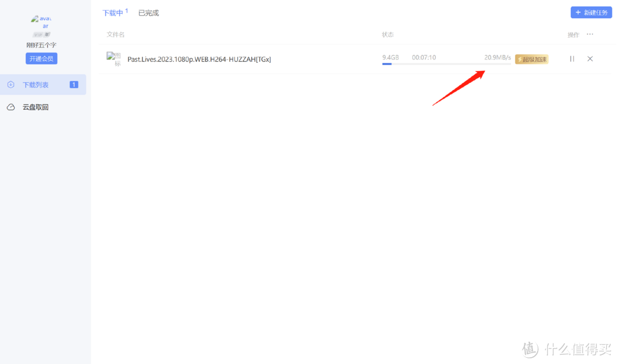
Task: Pause the Past.Lives download task
Action: pyautogui.click(x=572, y=59)
